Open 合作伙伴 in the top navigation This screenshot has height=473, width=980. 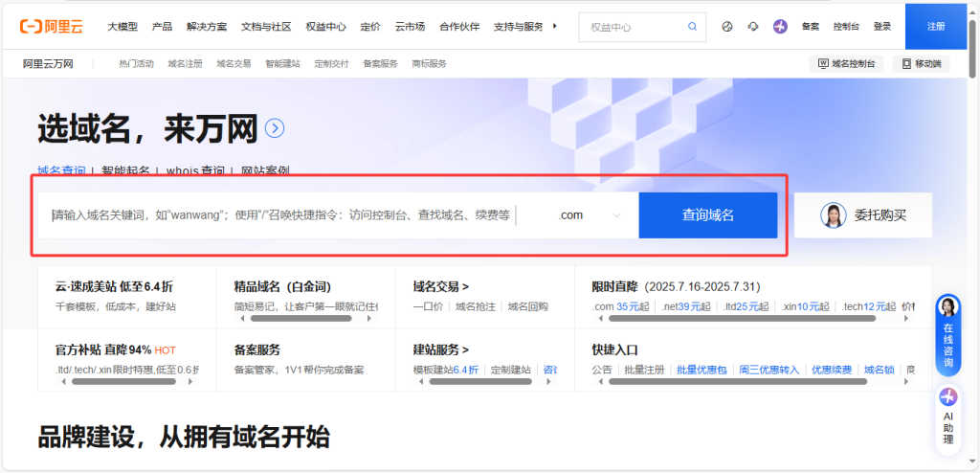click(459, 26)
